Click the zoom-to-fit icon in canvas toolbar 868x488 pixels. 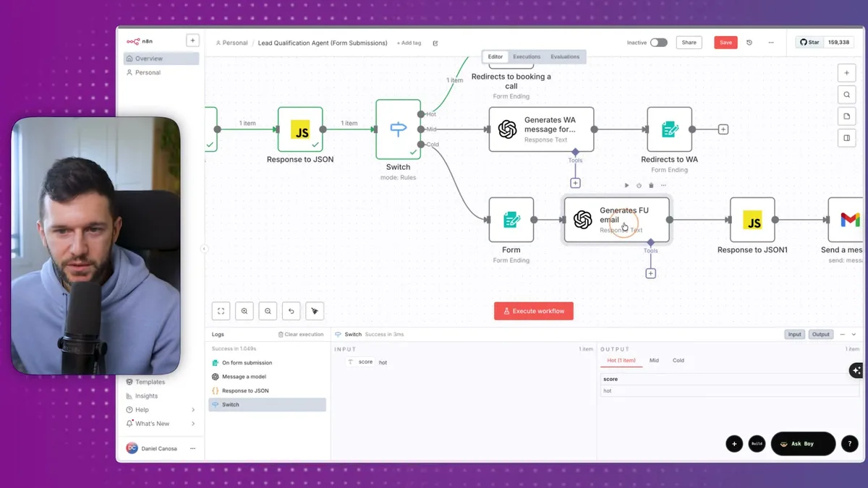221,310
